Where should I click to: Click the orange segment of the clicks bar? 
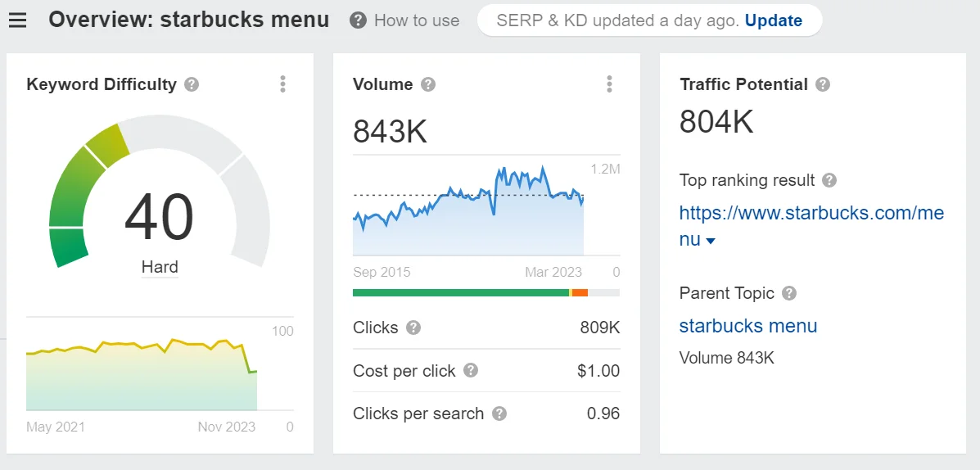tap(580, 292)
